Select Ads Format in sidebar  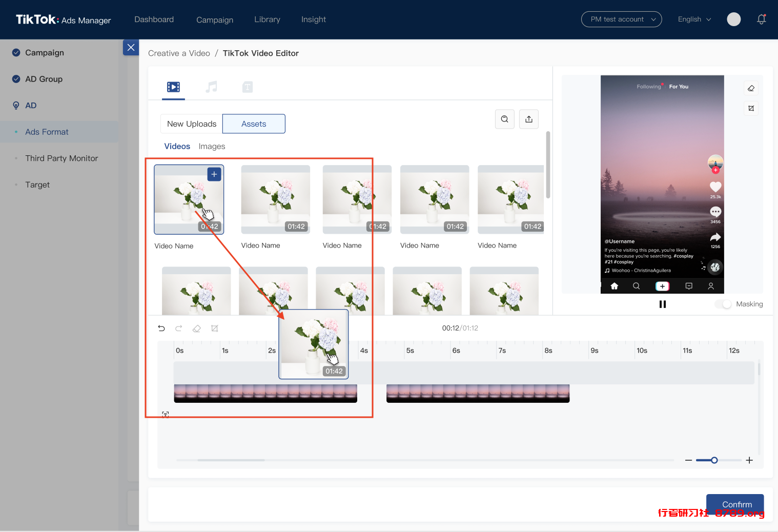point(47,132)
